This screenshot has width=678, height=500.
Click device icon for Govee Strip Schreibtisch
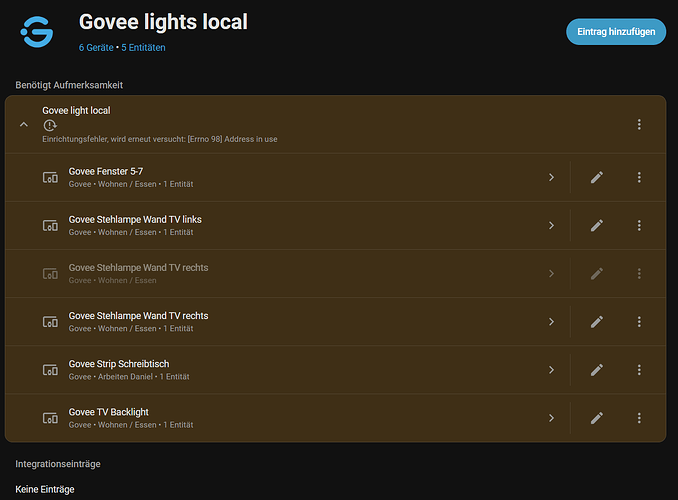coord(50,370)
